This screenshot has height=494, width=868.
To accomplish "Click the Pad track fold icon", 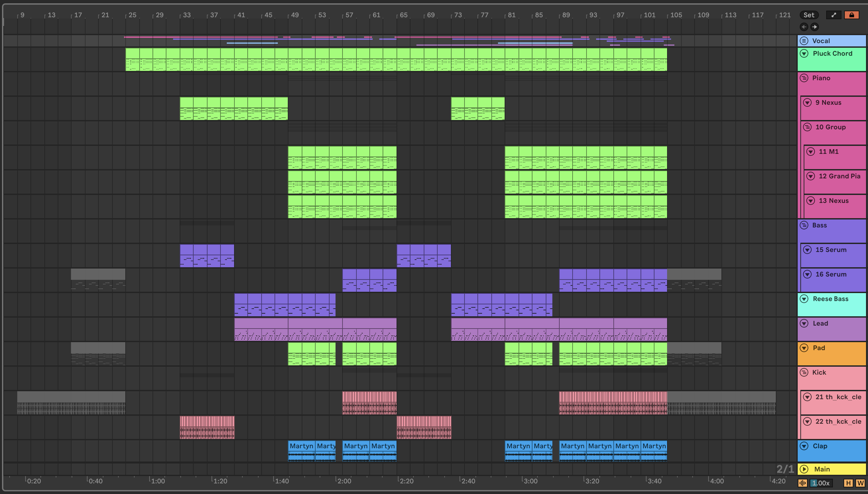I will [804, 348].
